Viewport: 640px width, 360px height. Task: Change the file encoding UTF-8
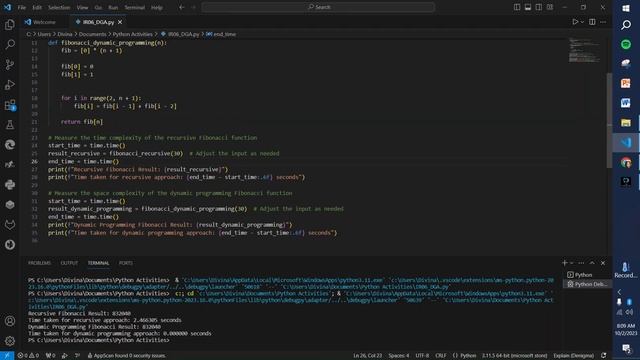[x=422, y=356]
